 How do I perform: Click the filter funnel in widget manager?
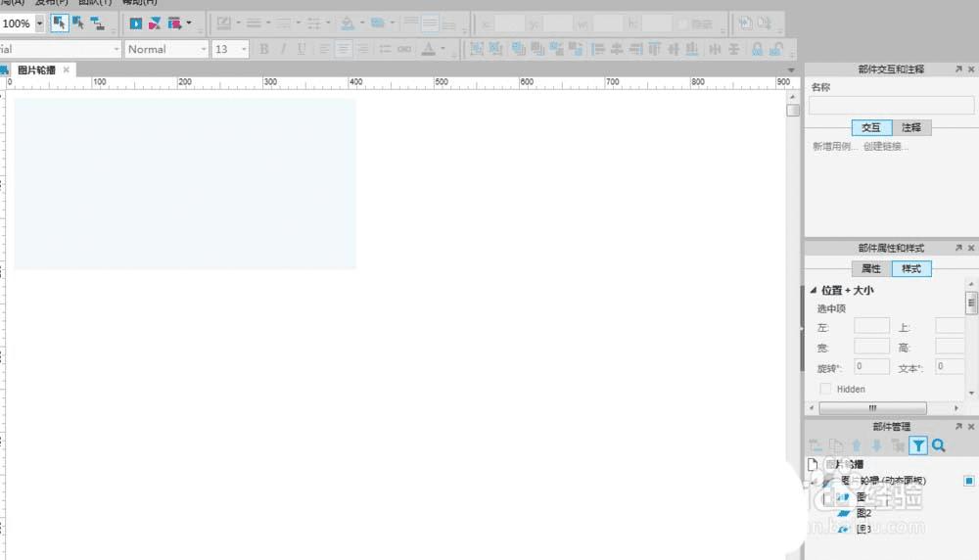918,445
